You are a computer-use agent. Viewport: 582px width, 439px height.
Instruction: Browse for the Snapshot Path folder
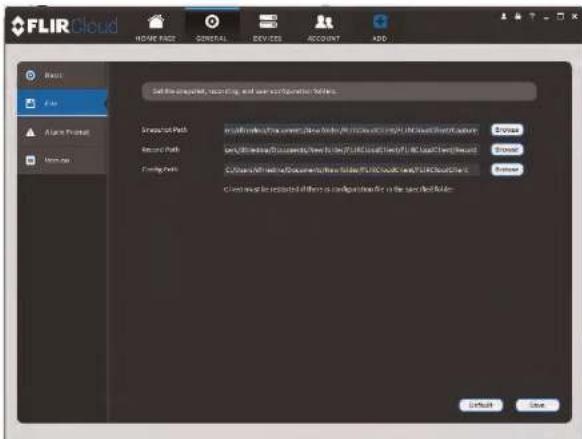click(507, 130)
